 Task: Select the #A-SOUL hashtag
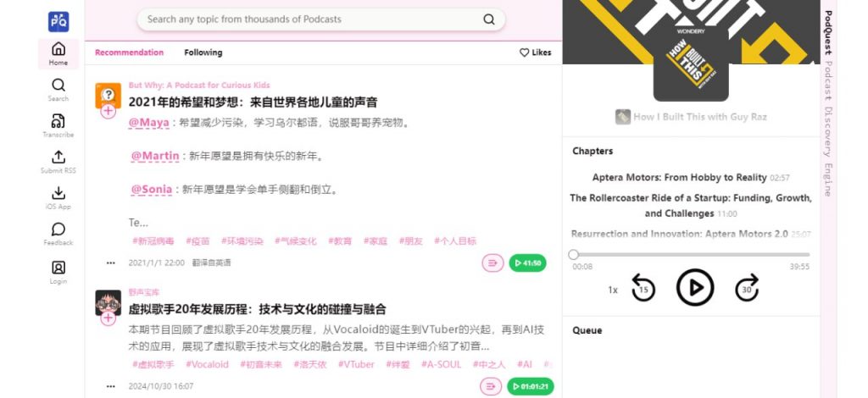point(441,364)
